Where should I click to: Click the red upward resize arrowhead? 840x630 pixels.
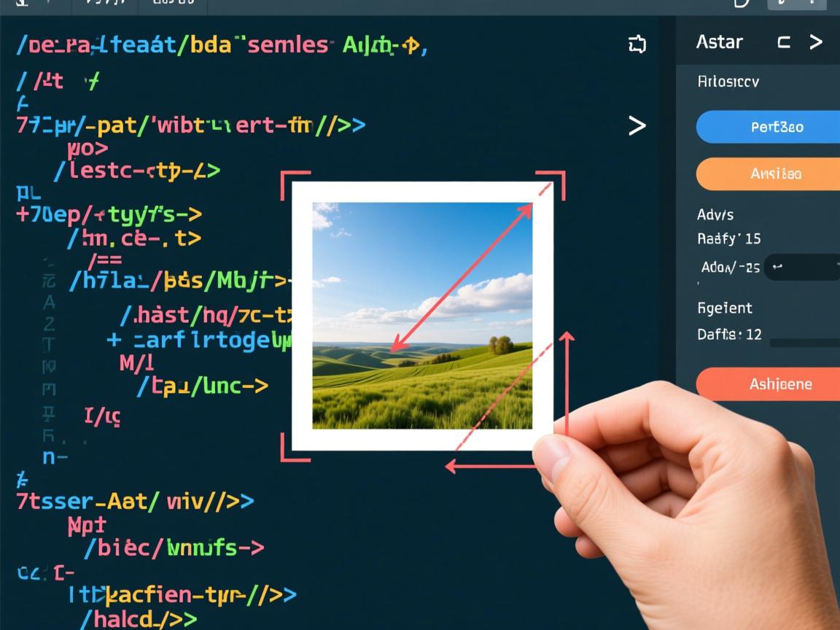[x=567, y=337]
